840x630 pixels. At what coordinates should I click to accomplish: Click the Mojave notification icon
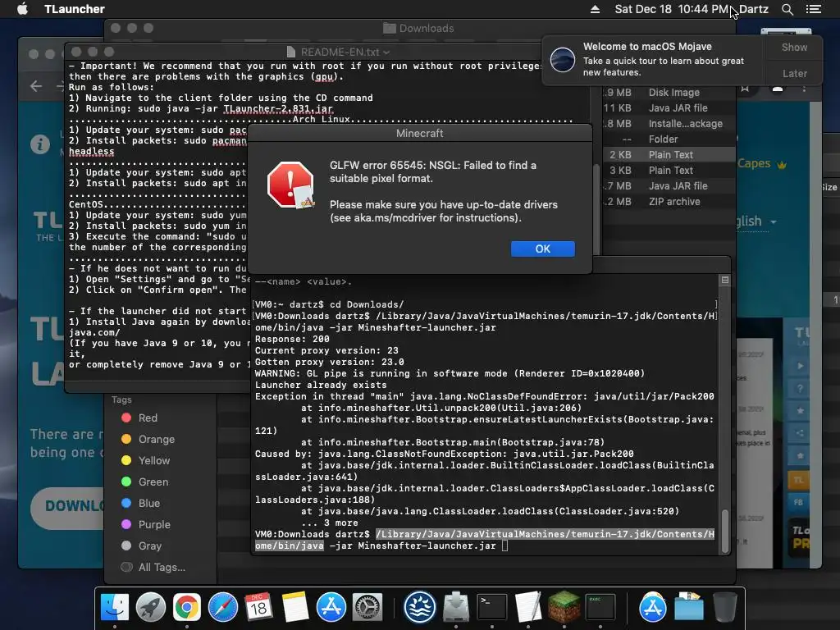point(563,59)
